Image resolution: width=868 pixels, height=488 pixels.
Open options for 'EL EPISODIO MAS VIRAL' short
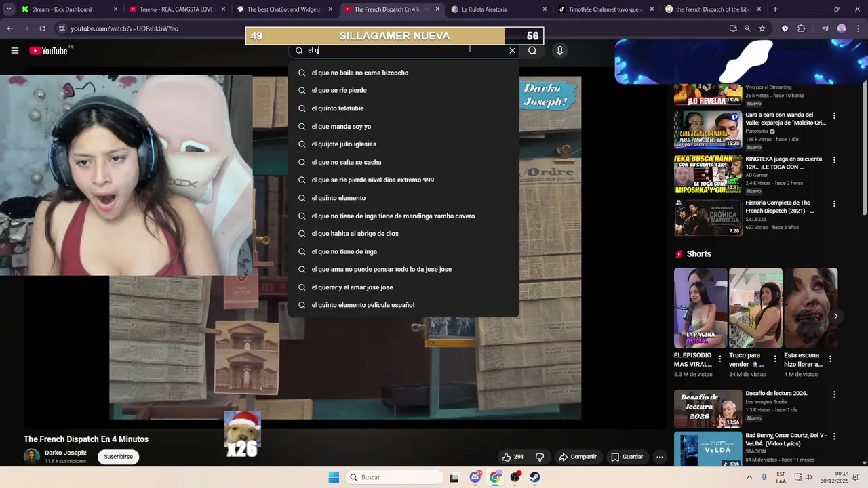(x=720, y=359)
